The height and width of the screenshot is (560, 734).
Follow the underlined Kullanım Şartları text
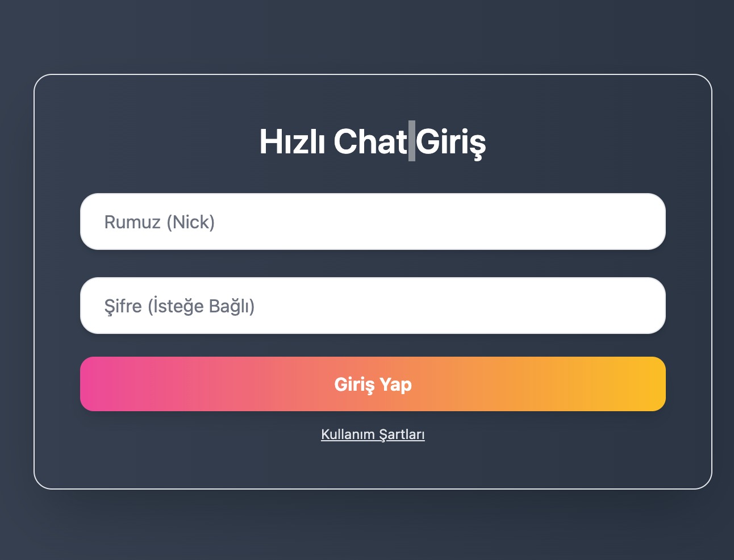pos(373,434)
